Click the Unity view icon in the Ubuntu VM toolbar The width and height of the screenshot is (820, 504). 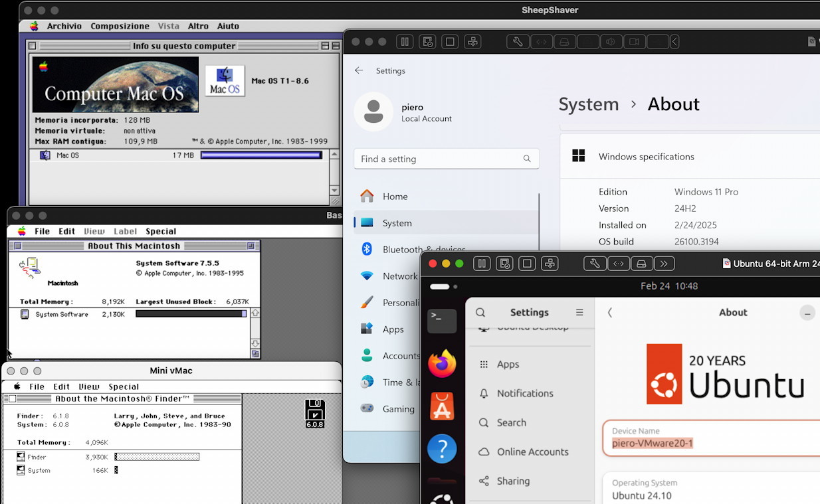coord(550,264)
